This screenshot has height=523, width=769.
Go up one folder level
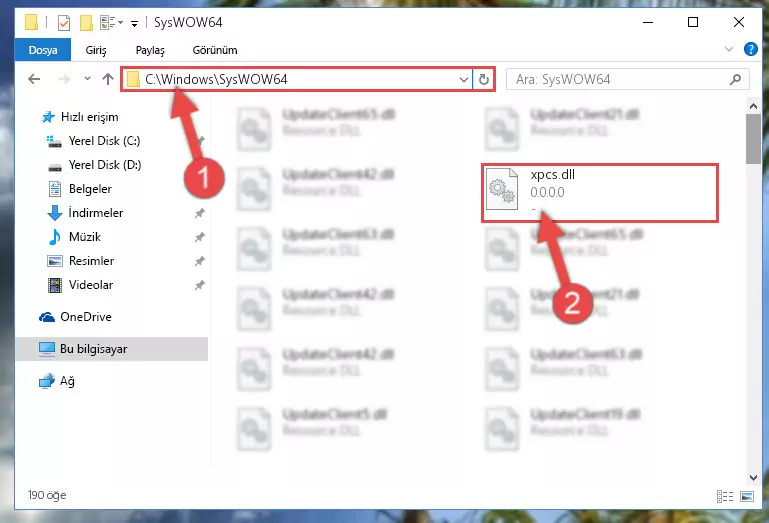coord(108,79)
